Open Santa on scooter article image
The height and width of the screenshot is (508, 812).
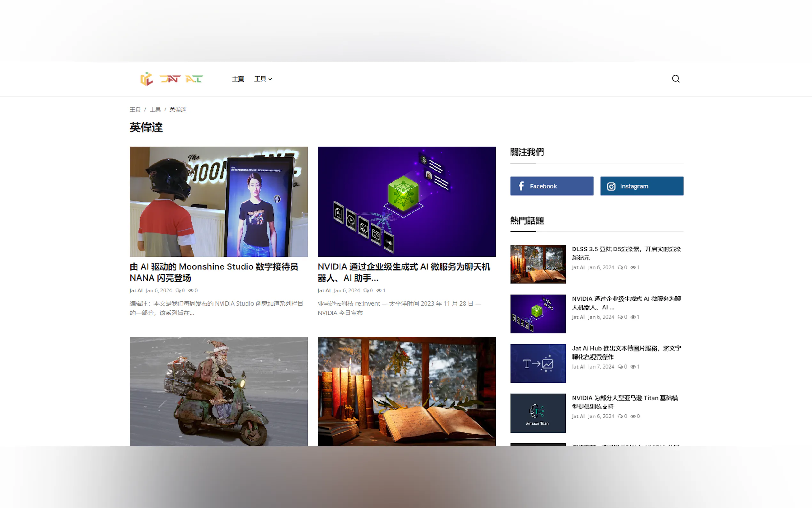point(219,391)
